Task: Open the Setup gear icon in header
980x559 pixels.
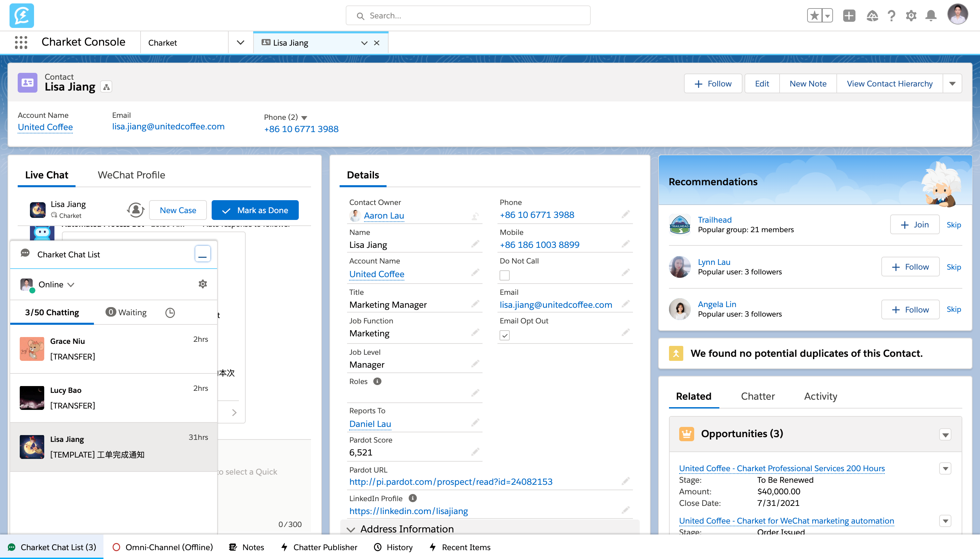Action: [911, 15]
